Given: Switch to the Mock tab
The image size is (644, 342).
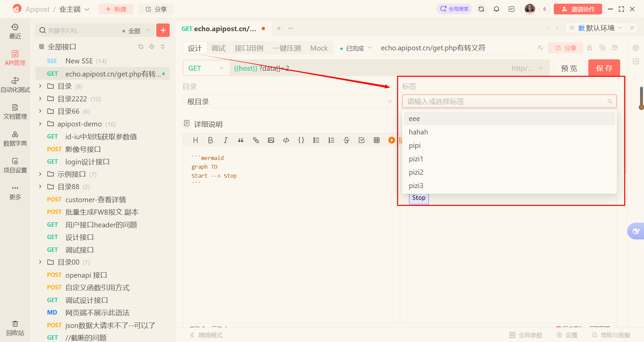Looking at the screenshot, I should tap(319, 48).
